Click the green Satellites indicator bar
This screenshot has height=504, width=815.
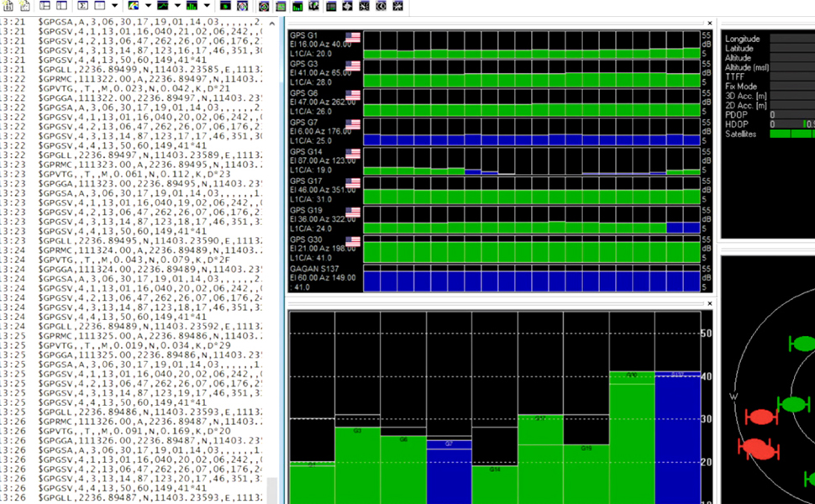(791, 134)
